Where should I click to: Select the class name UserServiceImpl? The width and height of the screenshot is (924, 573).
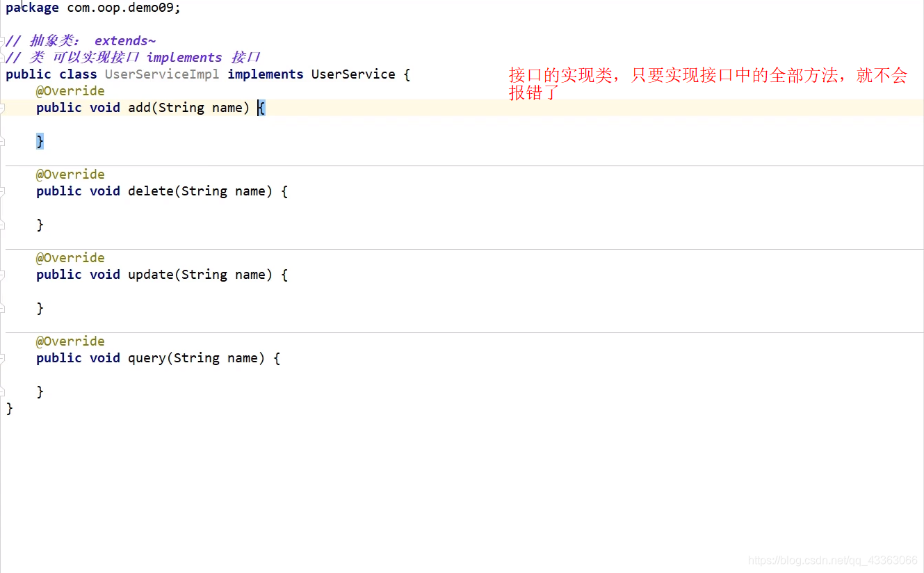coord(162,74)
